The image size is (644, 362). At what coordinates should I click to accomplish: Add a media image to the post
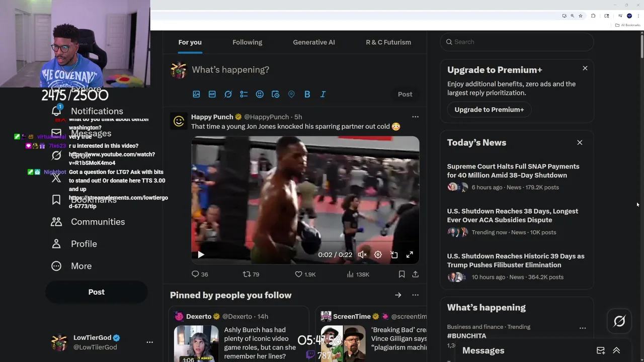(196, 94)
